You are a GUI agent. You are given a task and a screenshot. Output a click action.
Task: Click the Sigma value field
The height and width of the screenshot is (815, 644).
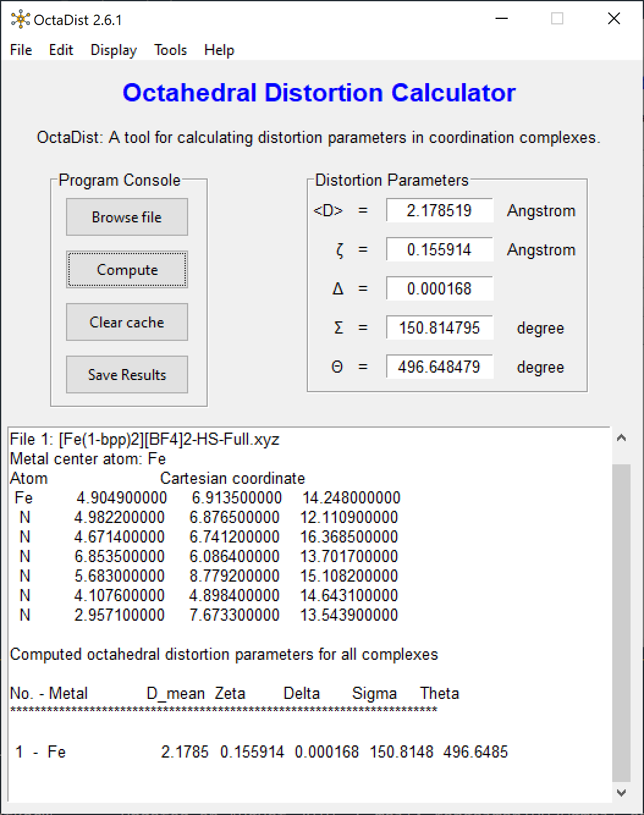coord(439,328)
